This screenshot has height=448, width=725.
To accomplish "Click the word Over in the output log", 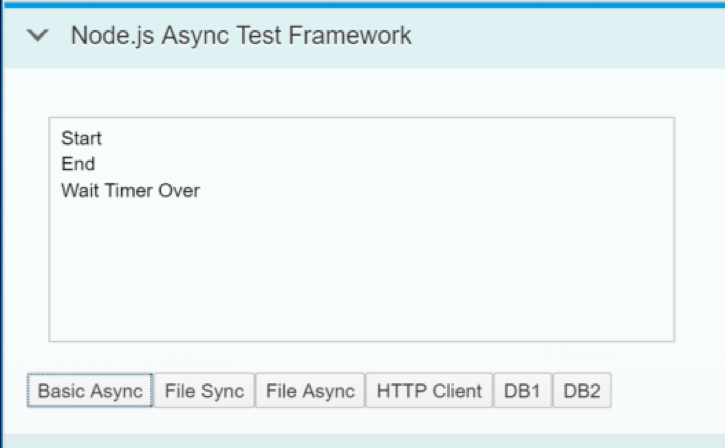I will (179, 190).
